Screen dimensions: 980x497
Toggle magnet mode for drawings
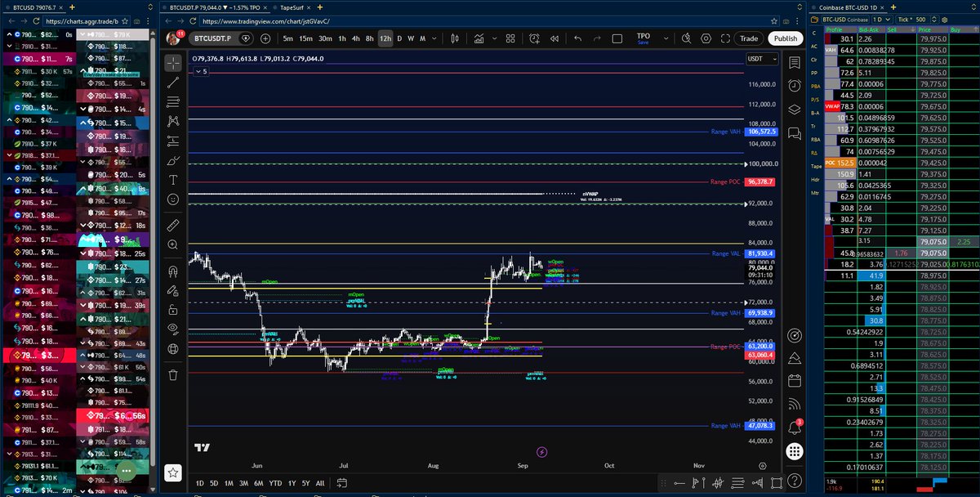tap(173, 271)
